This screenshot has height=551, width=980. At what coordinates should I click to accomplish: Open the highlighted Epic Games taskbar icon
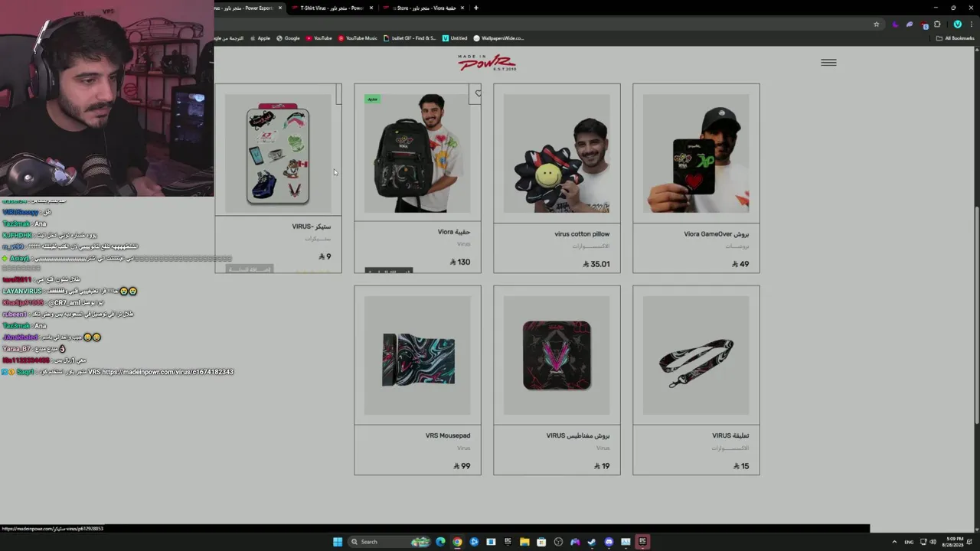click(642, 542)
